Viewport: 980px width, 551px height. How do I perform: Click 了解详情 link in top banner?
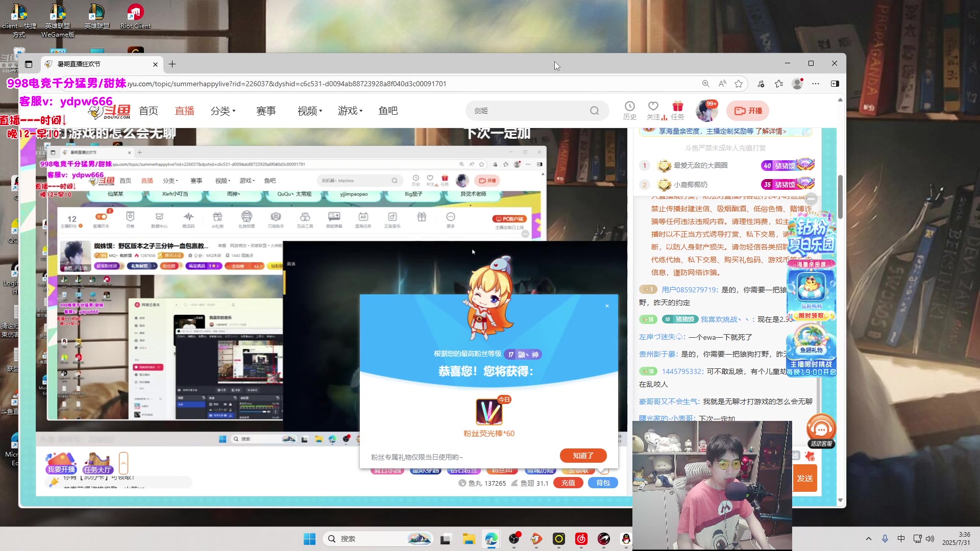click(771, 131)
